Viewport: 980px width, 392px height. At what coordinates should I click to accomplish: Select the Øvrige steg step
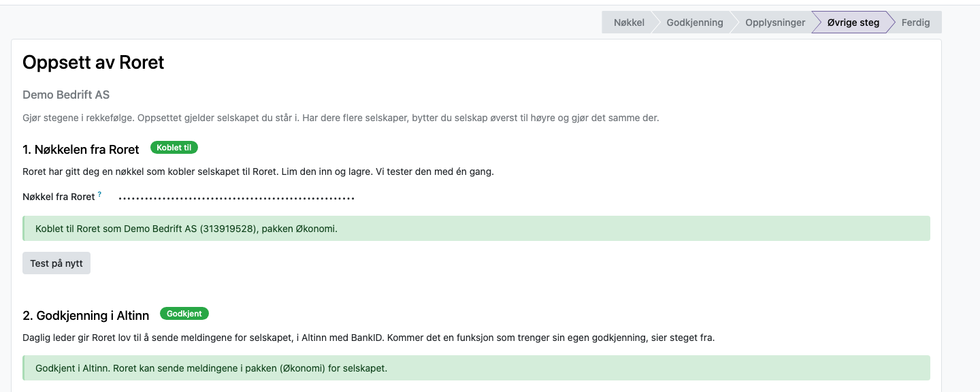853,22
